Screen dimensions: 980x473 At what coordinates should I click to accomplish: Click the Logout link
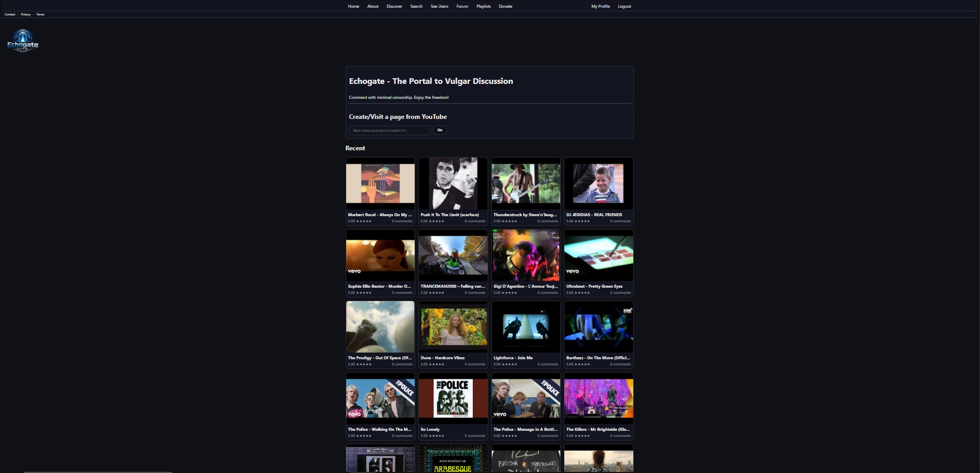click(624, 6)
